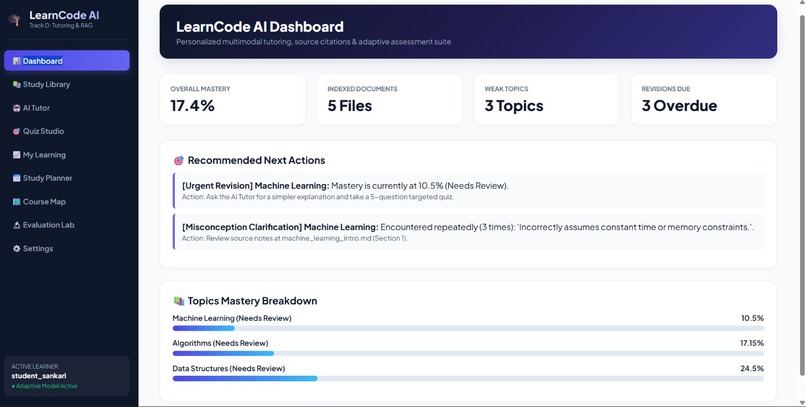
Task: Select the Weak Topics 3 Topics card
Action: click(547, 99)
